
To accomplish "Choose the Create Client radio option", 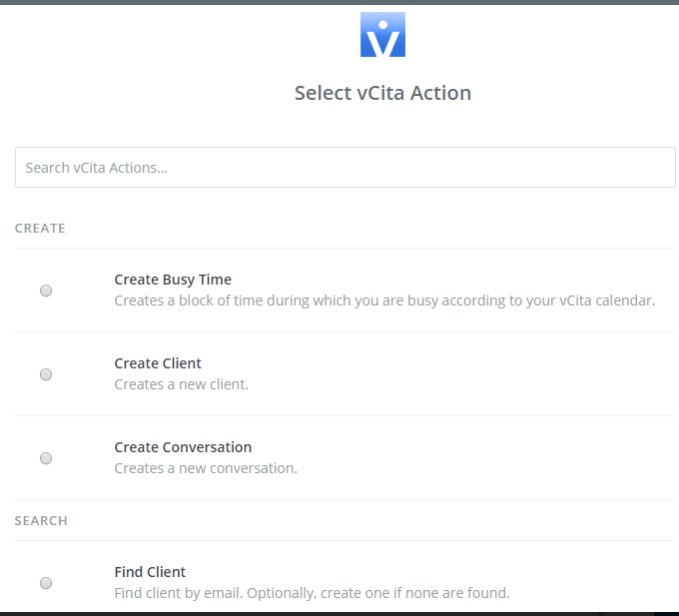I will tap(46, 374).
